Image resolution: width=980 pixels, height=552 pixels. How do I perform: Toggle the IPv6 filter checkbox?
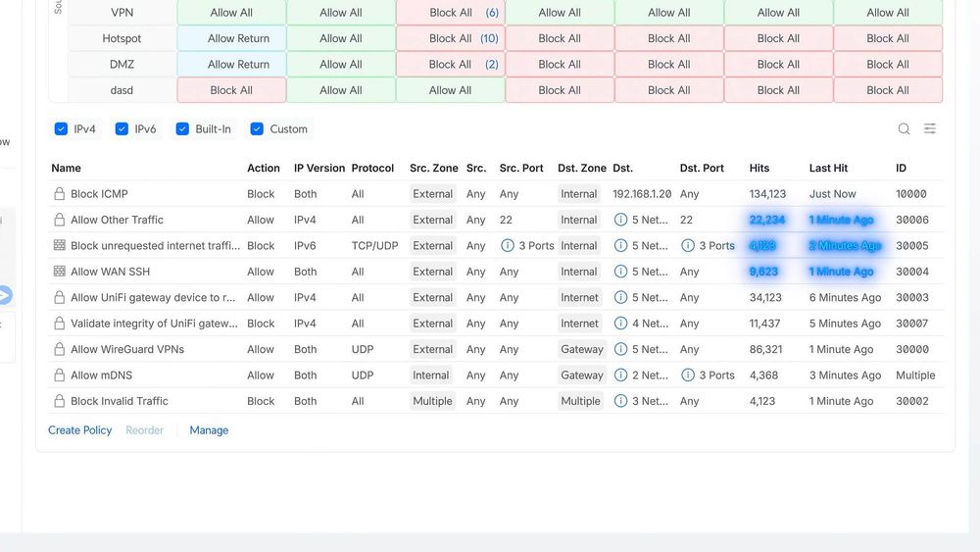click(122, 128)
